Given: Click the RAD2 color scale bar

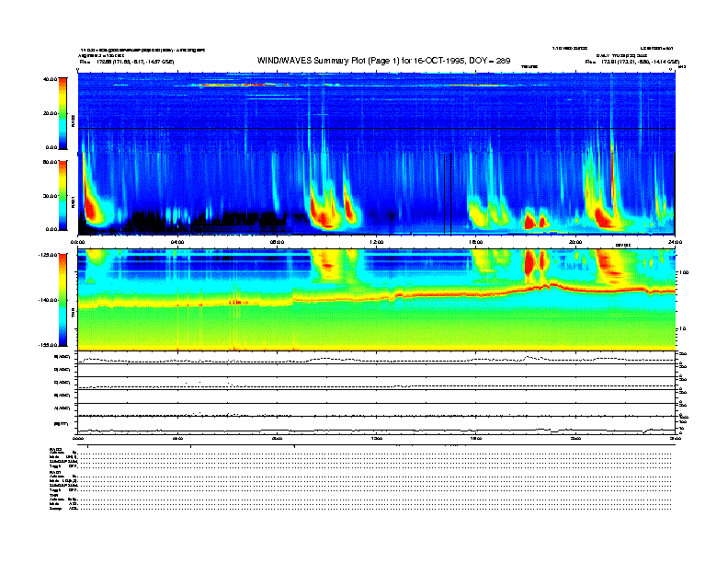Looking at the screenshot, I should (63, 113).
